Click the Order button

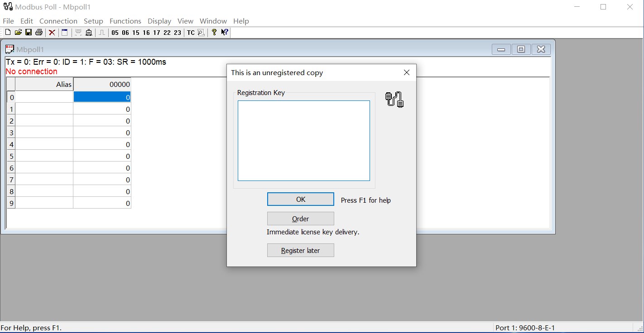click(x=301, y=219)
